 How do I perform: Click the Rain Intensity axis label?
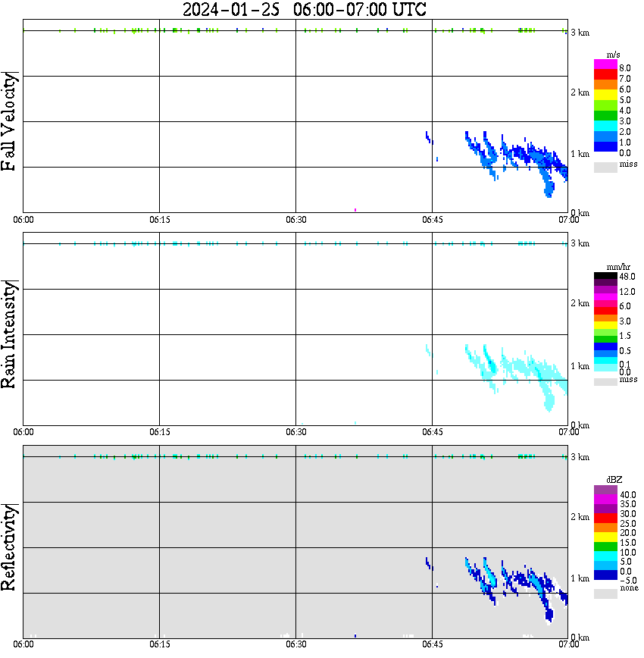coord(8,334)
